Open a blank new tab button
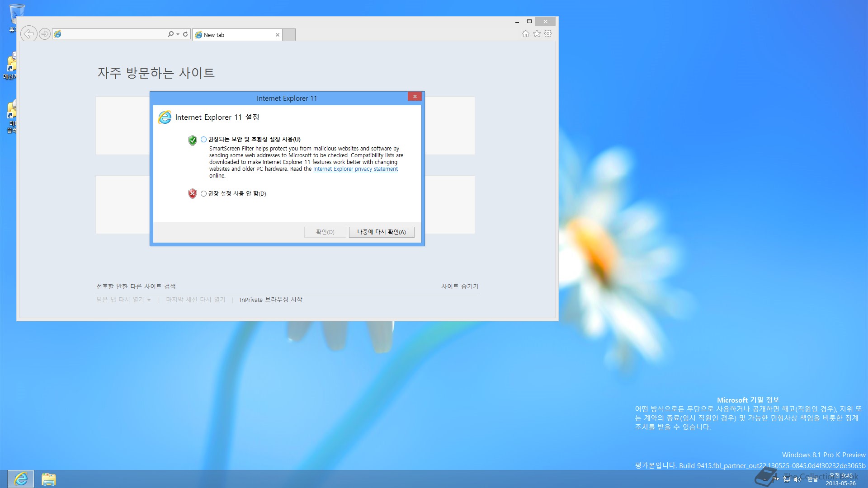The width and height of the screenshot is (868, 488). point(289,35)
